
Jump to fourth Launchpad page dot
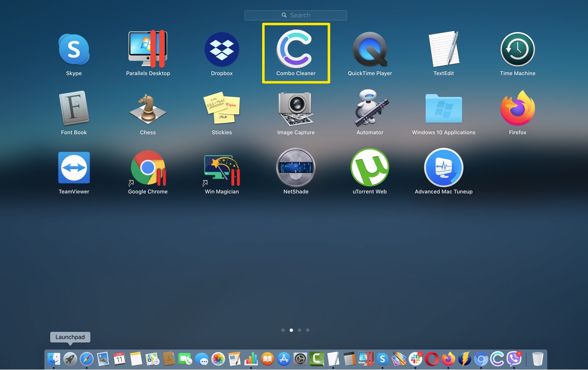(308, 330)
